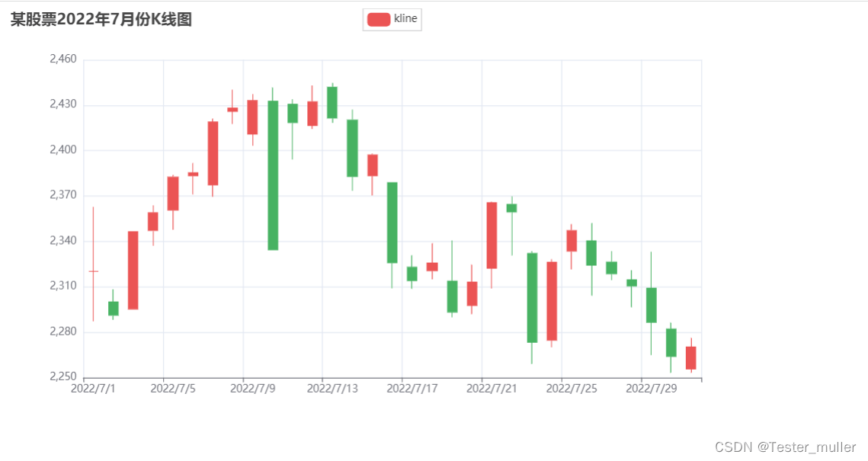Click the red candlestick on 2022/7/24

tap(552, 301)
